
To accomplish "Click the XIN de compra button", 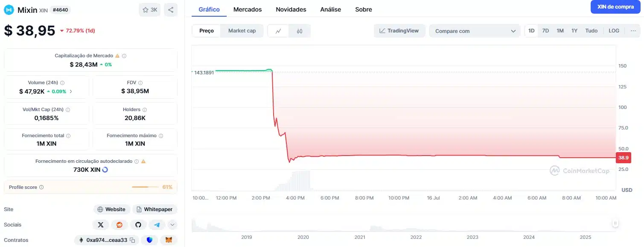I will tap(615, 7).
